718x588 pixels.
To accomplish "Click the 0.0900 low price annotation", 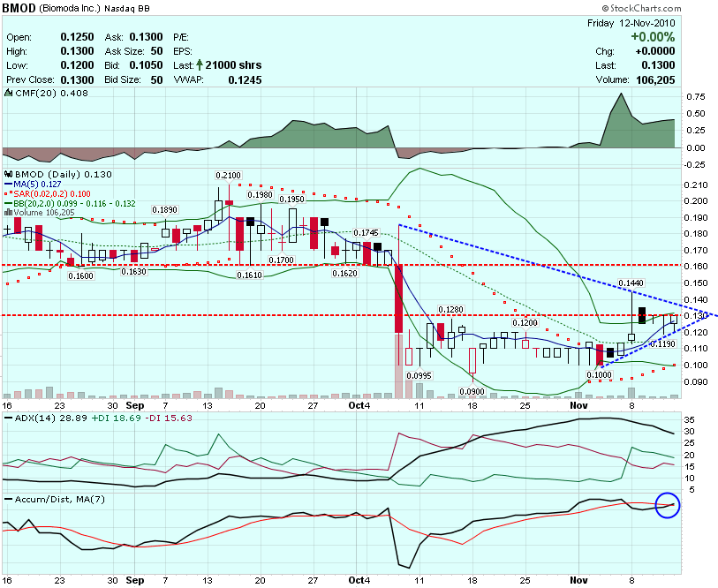I will coord(472,391).
